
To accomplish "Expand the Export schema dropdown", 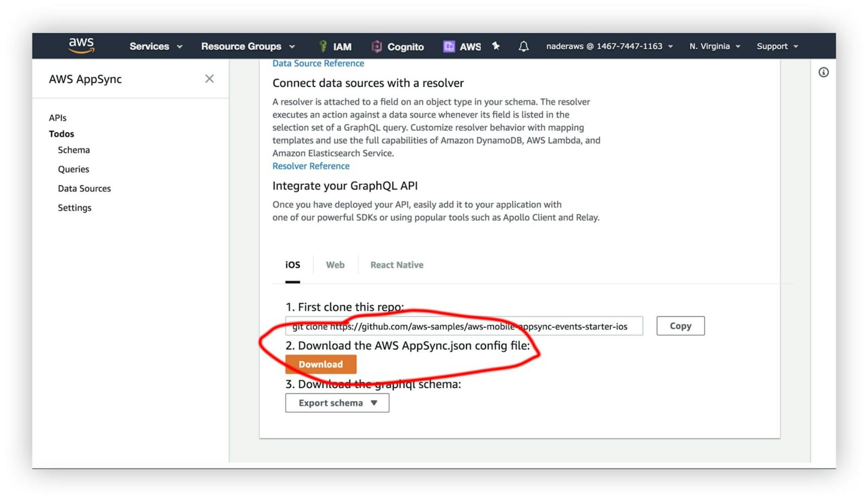I will pyautogui.click(x=337, y=402).
